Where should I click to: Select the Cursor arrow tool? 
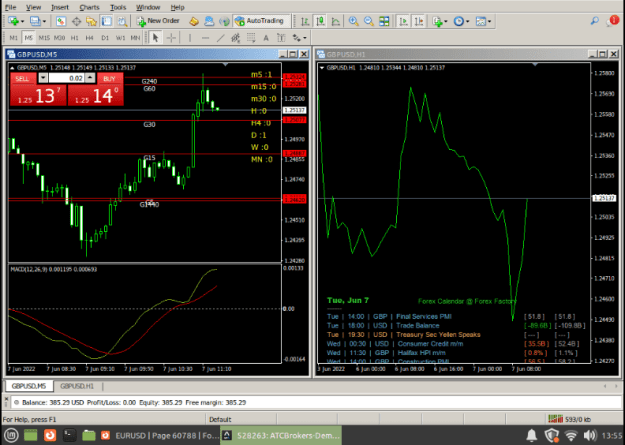pos(155,38)
